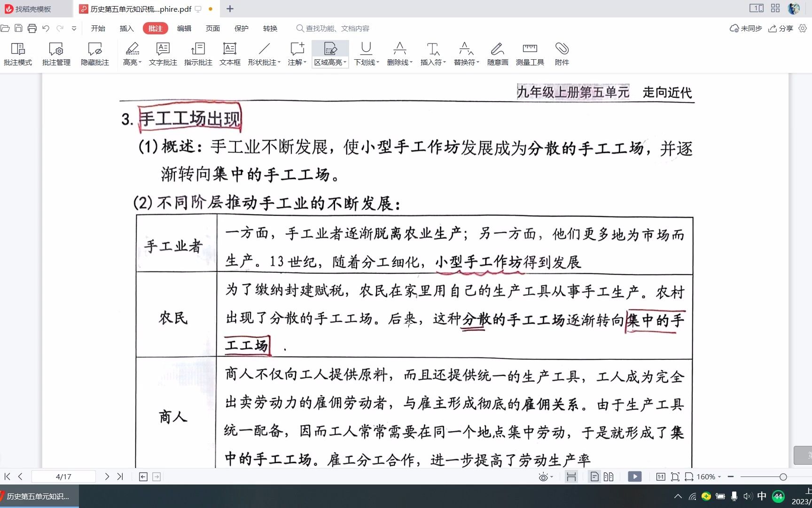
Task: Open 批注管理 annotation manager
Action: pos(56,54)
